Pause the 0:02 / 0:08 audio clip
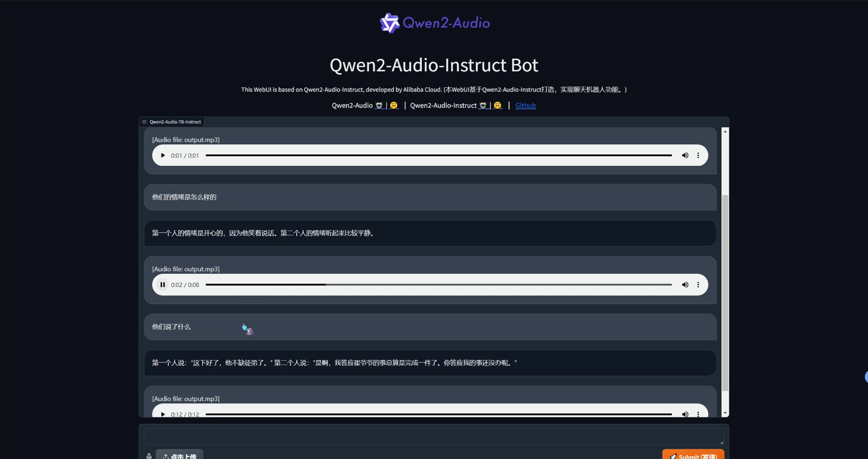The width and height of the screenshot is (868, 459). [x=163, y=285]
